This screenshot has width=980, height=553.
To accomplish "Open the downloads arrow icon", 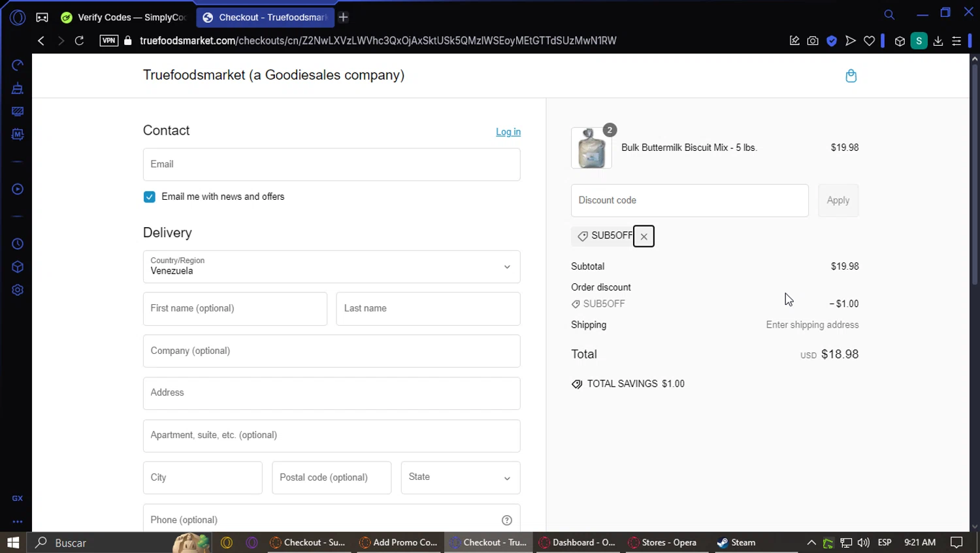I will 938,40.
